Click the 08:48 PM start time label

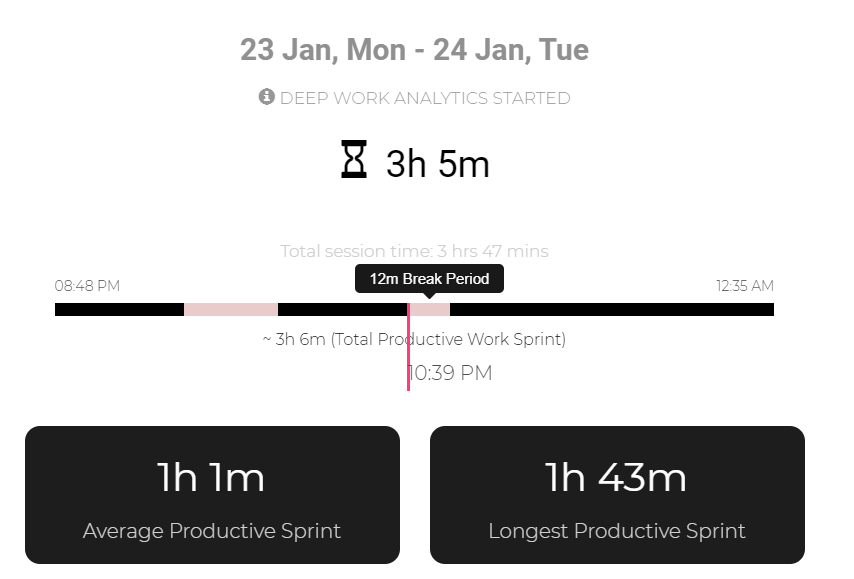coord(87,286)
